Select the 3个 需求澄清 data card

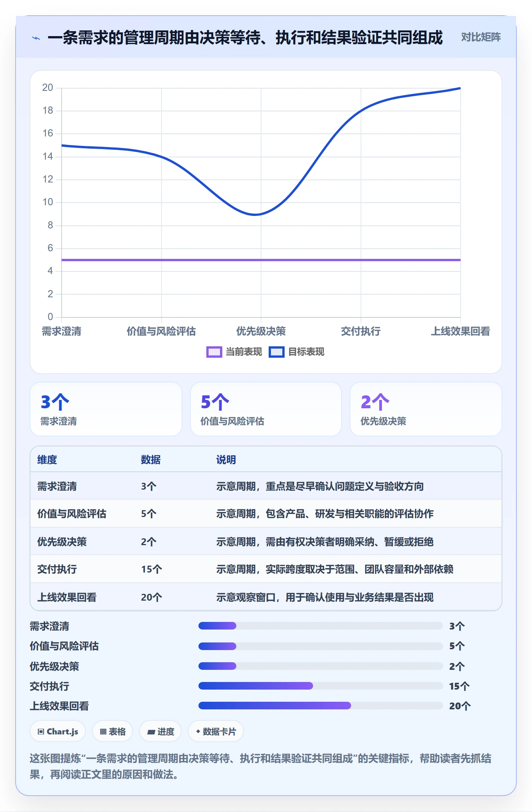106,409
